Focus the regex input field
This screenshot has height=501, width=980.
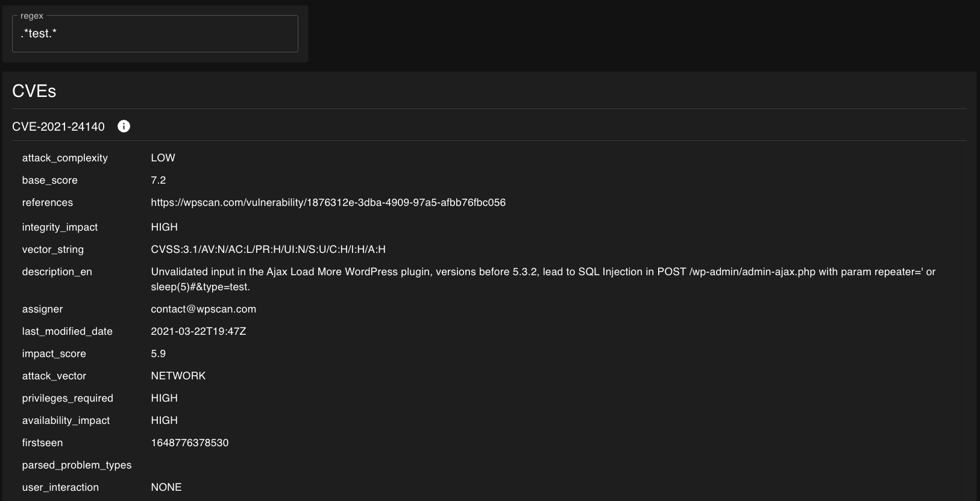click(x=155, y=34)
